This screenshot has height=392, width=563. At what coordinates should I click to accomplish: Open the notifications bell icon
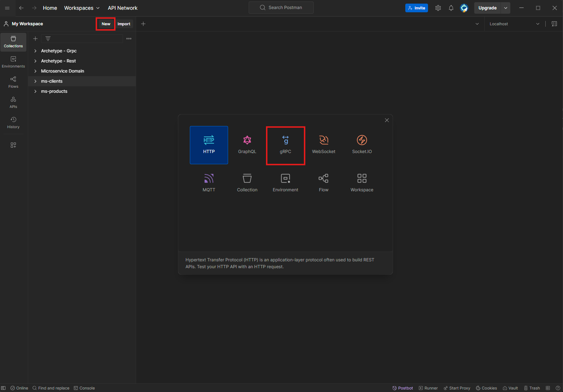click(x=451, y=8)
